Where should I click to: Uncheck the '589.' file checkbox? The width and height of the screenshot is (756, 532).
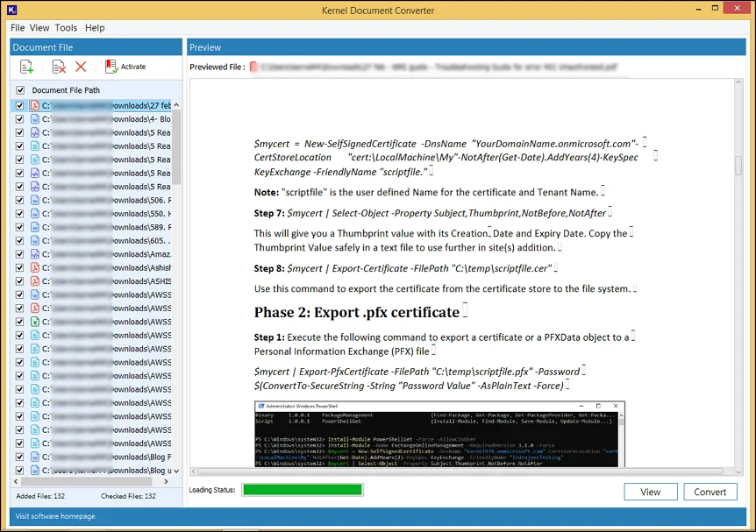point(20,226)
